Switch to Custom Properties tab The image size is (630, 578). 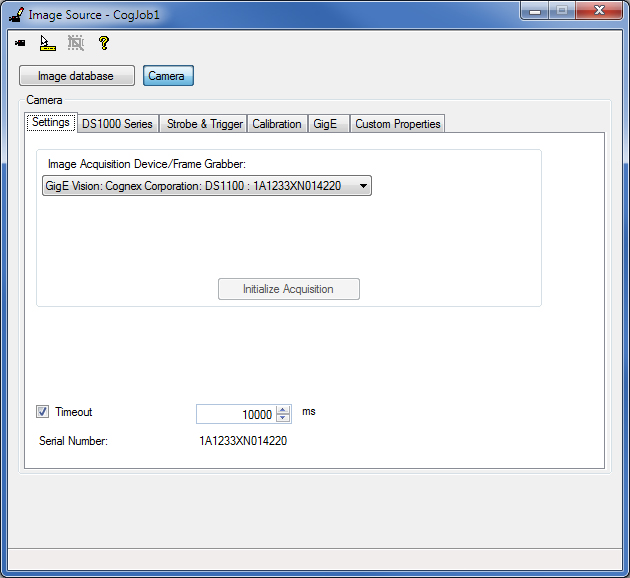[x=397, y=124]
